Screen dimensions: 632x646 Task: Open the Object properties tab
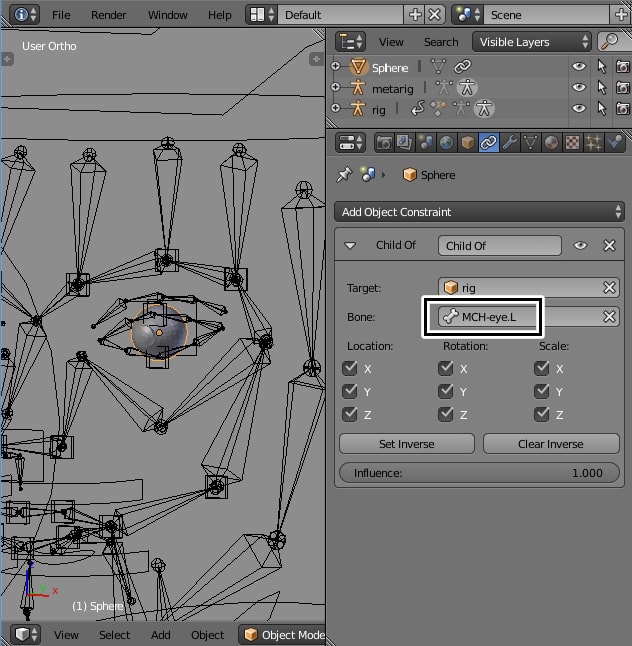468,143
